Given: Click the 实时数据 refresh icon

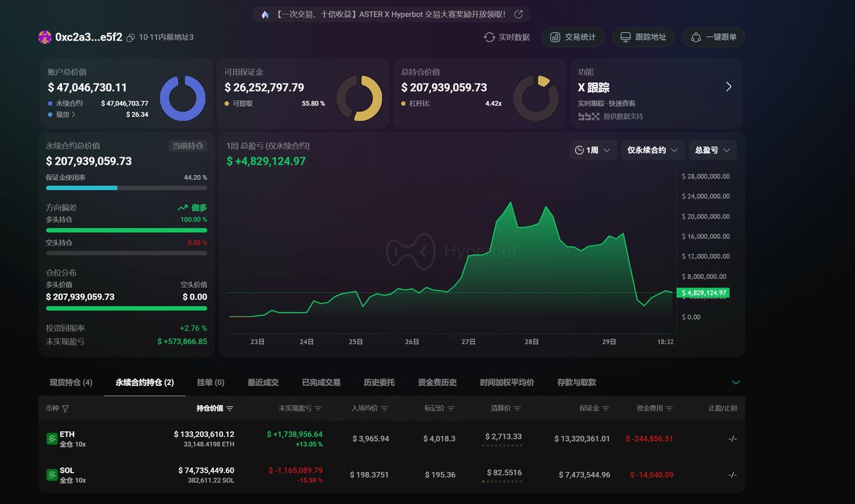Looking at the screenshot, I should click(489, 37).
